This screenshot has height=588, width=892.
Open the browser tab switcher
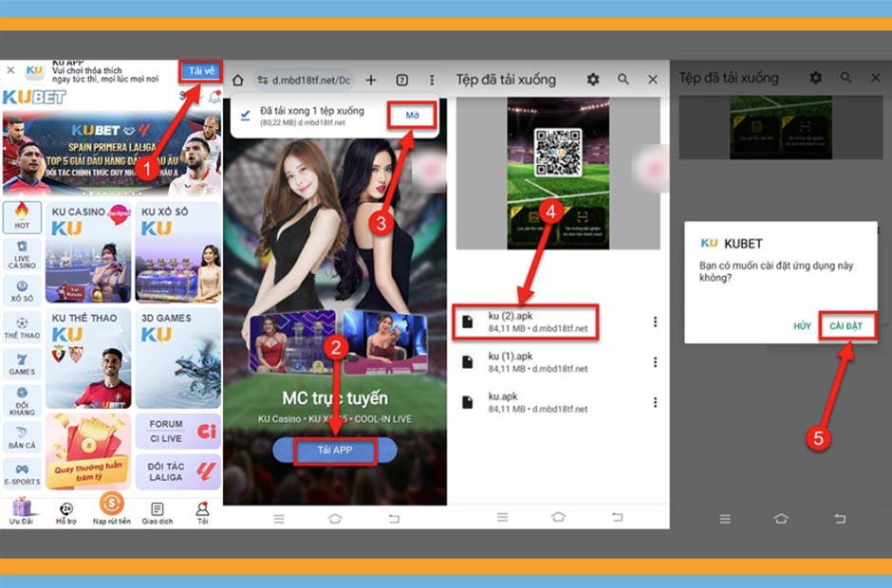pyautogui.click(x=402, y=81)
